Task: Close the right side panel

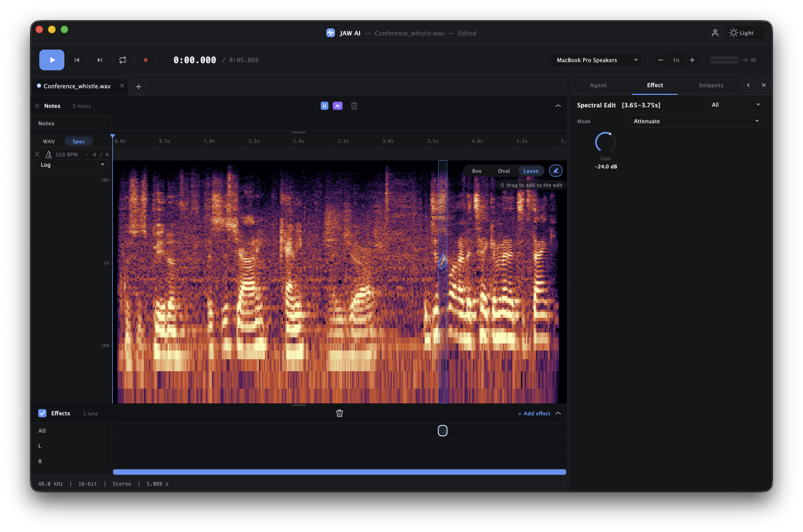Action: 764,85
